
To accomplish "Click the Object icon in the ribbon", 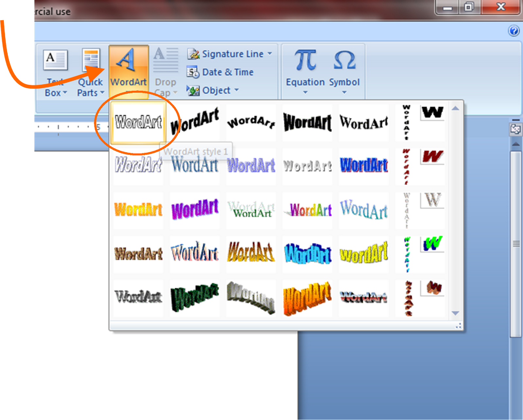I will coord(193,90).
